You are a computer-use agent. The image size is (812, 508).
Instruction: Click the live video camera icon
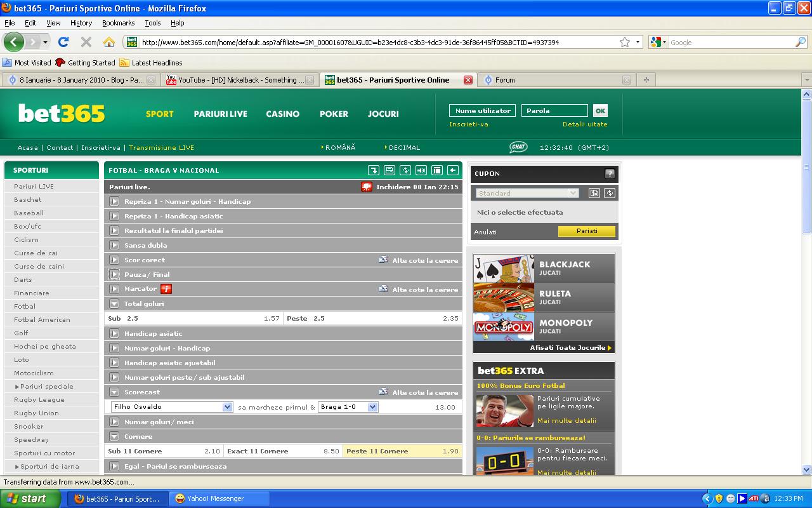click(367, 187)
